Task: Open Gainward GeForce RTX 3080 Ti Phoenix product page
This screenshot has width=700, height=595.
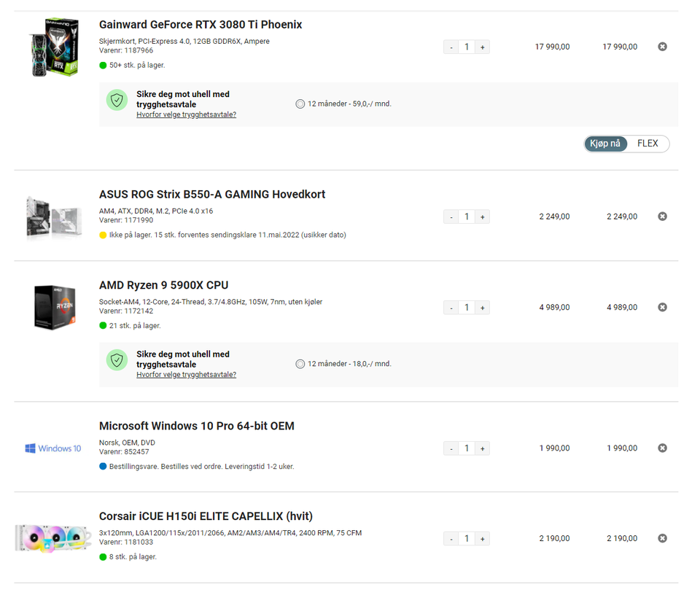Action: pos(201,25)
